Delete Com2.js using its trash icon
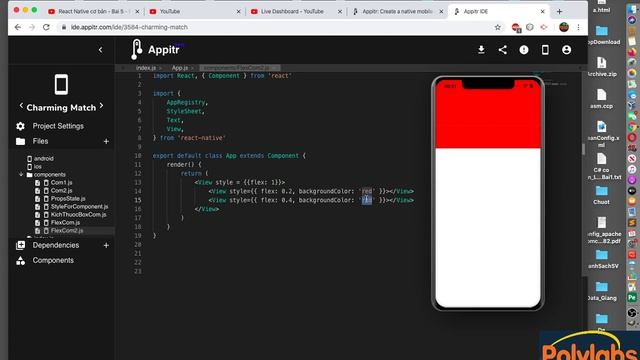The image size is (640, 360). coord(46,191)
